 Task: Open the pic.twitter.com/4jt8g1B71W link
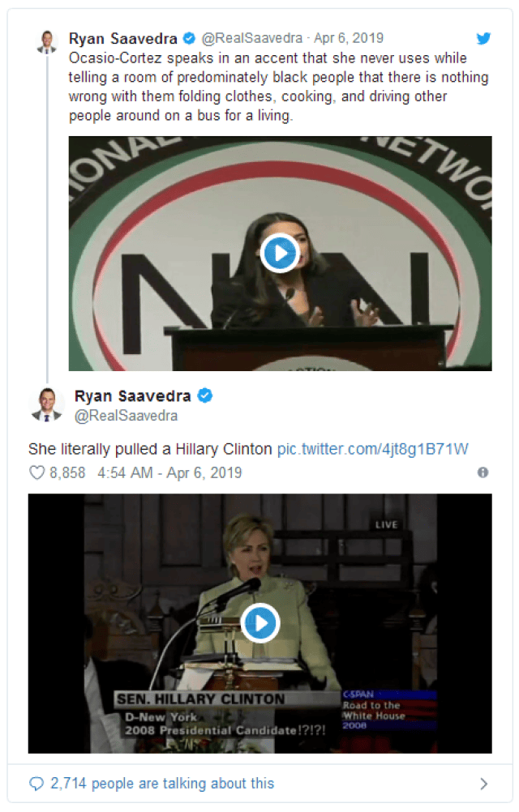point(372,449)
